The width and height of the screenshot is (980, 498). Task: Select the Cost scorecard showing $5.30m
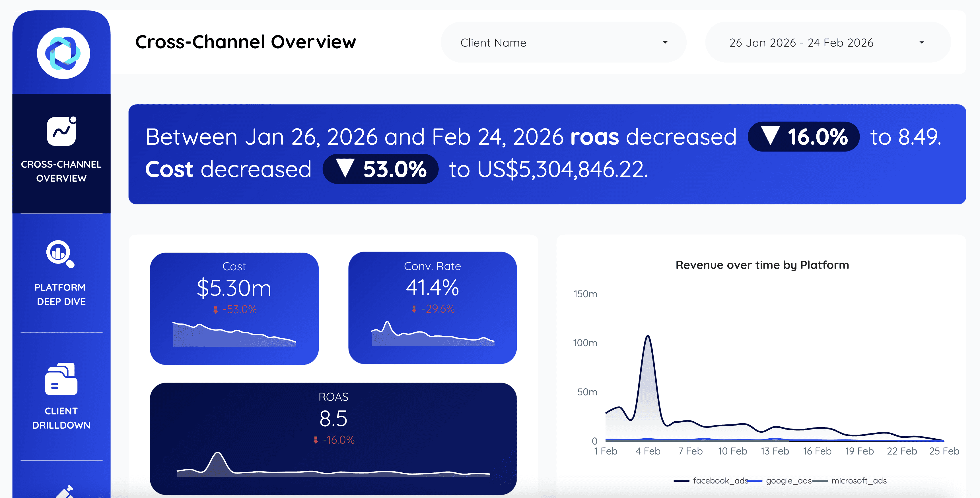(234, 288)
